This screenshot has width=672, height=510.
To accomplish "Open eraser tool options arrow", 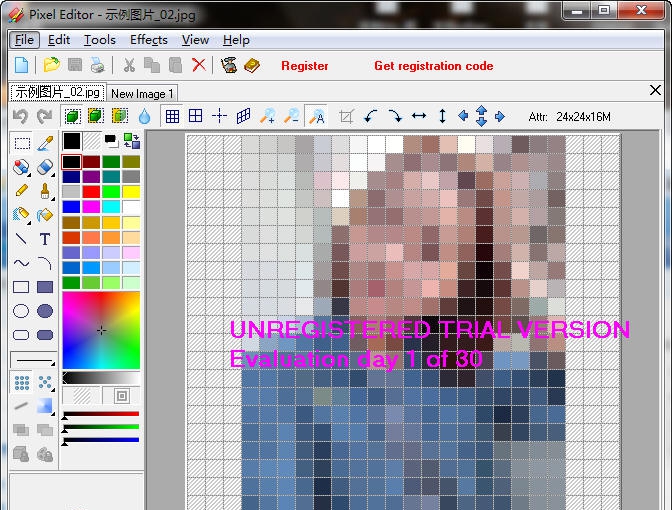I will coord(53,175).
